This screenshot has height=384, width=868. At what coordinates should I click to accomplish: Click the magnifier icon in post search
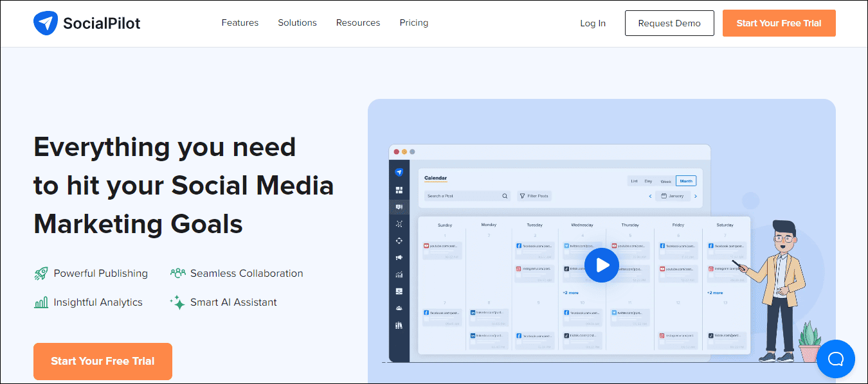[x=505, y=196]
